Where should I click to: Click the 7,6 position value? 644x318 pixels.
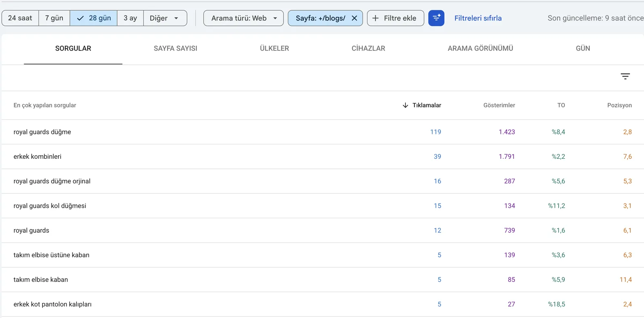click(x=627, y=156)
